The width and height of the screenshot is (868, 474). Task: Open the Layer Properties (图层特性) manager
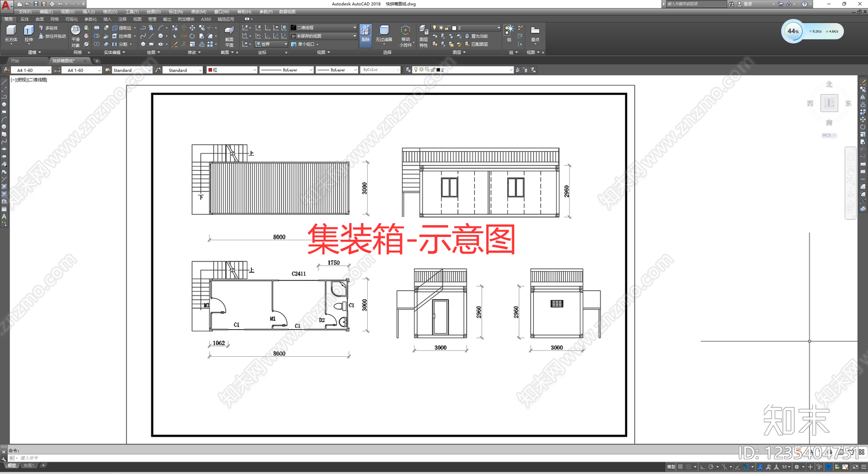pos(424,36)
